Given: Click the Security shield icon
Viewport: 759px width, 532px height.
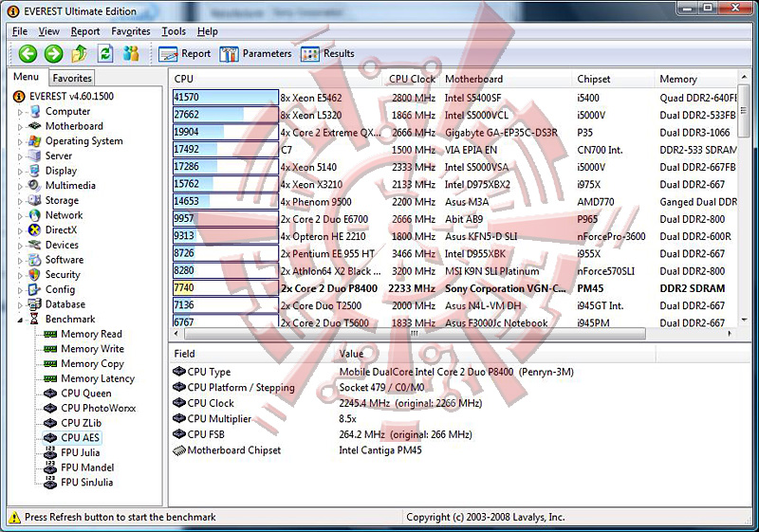Looking at the screenshot, I should [x=35, y=275].
